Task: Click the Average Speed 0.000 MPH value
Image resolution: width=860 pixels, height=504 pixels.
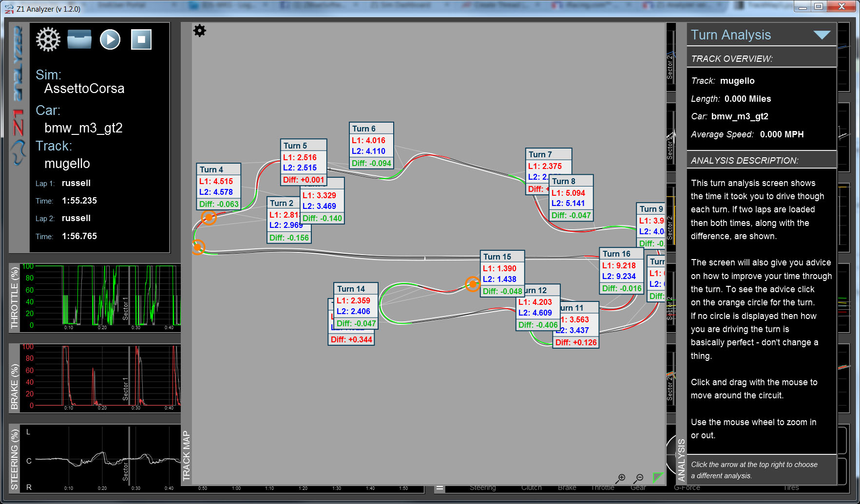Action: (x=782, y=134)
